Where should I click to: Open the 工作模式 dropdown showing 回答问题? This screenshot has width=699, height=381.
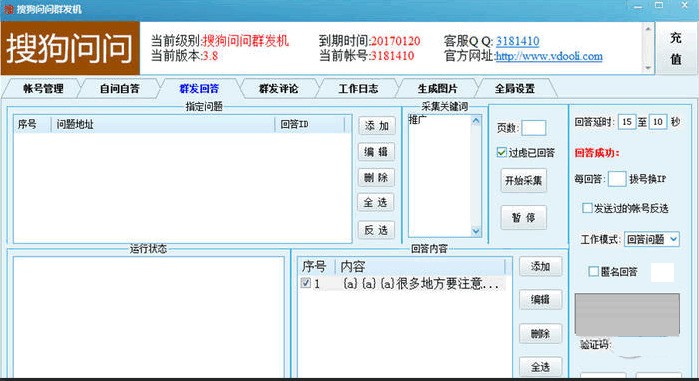pos(652,239)
